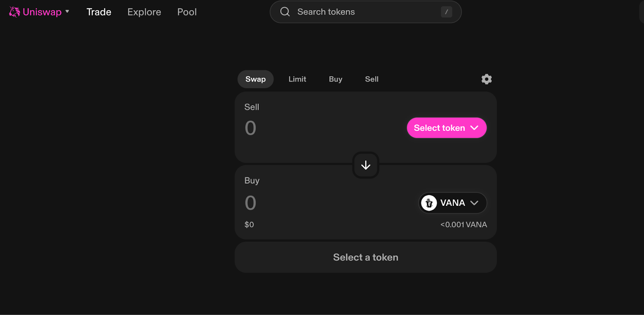Open the Buy tab
The height and width of the screenshot is (315, 644).
(x=335, y=79)
